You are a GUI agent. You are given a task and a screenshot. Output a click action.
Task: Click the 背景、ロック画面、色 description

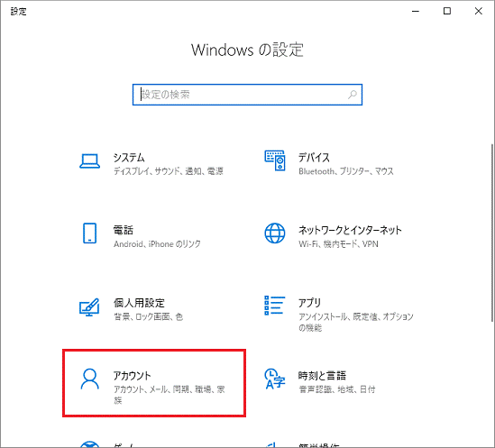coord(148,316)
